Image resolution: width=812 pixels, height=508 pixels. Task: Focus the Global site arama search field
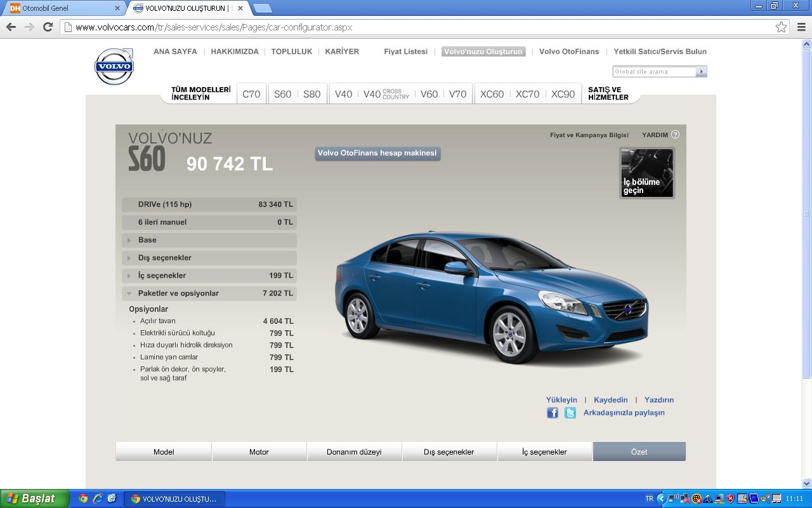[654, 72]
